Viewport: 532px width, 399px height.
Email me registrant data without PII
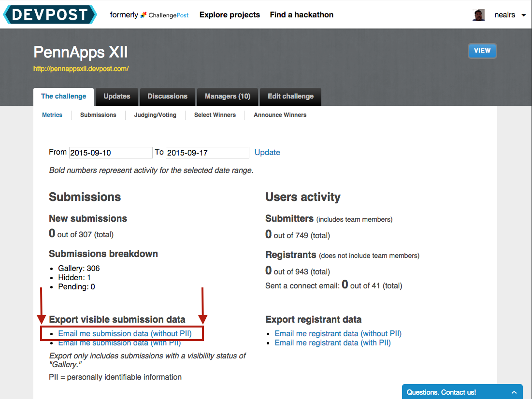(x=338, y=333)
